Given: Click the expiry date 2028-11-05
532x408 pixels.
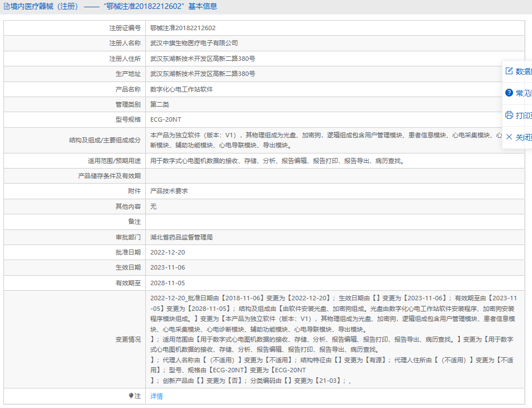Looking at the screenshot, I should tap(168, 283).
